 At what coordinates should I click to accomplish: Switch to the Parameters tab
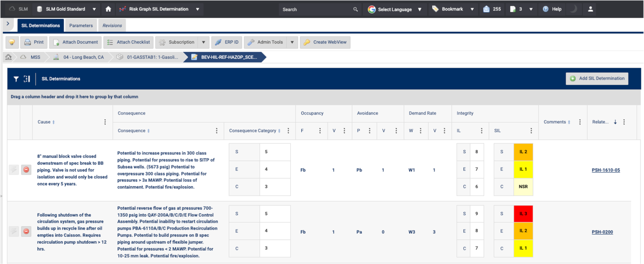pyautogui.click(x=81, y=26)
